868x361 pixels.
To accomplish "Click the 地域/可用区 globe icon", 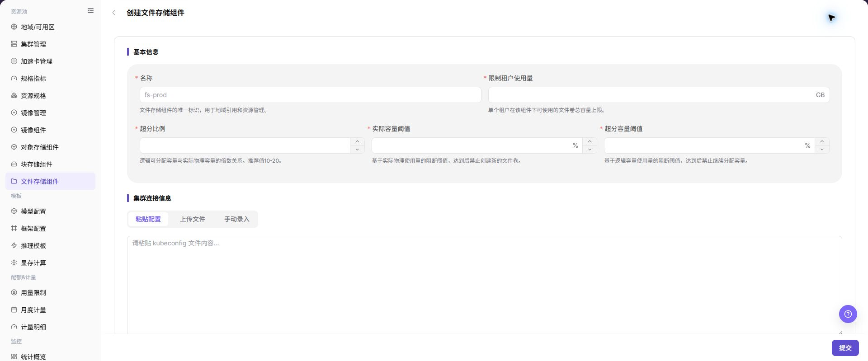I will click(14, 27).
